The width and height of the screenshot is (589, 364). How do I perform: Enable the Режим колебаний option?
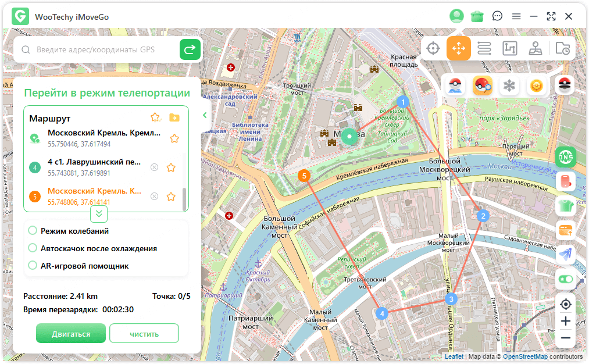coord(33,231)
